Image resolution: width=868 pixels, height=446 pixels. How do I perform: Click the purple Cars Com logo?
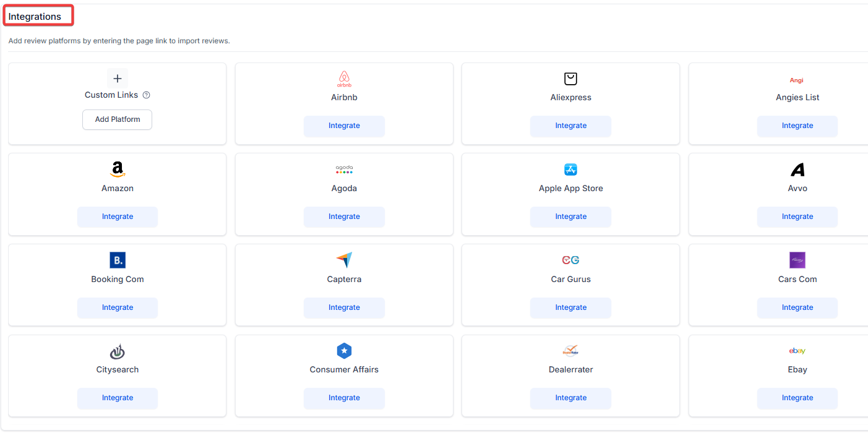[x=797, y=260]
